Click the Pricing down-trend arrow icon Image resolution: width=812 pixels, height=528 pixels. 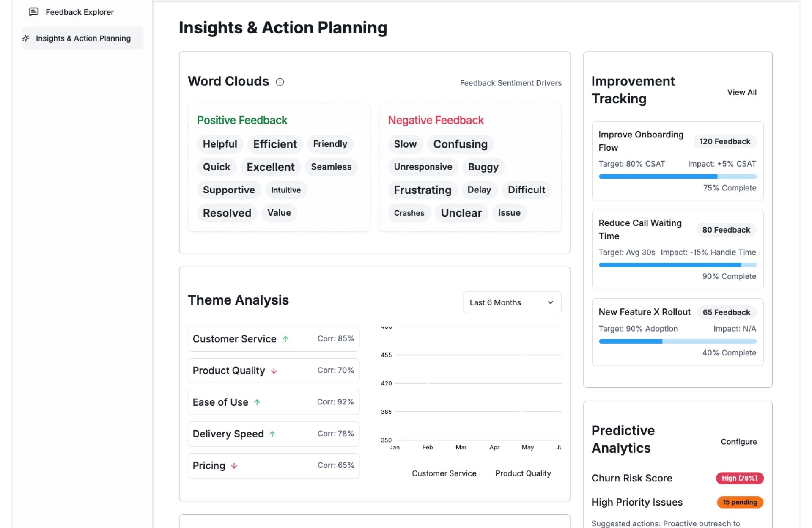(234, 466)
